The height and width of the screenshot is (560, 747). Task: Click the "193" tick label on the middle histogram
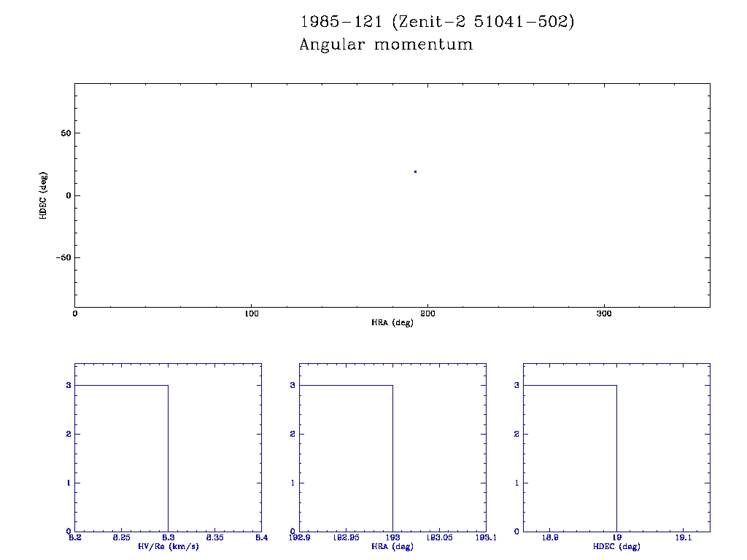392,538
